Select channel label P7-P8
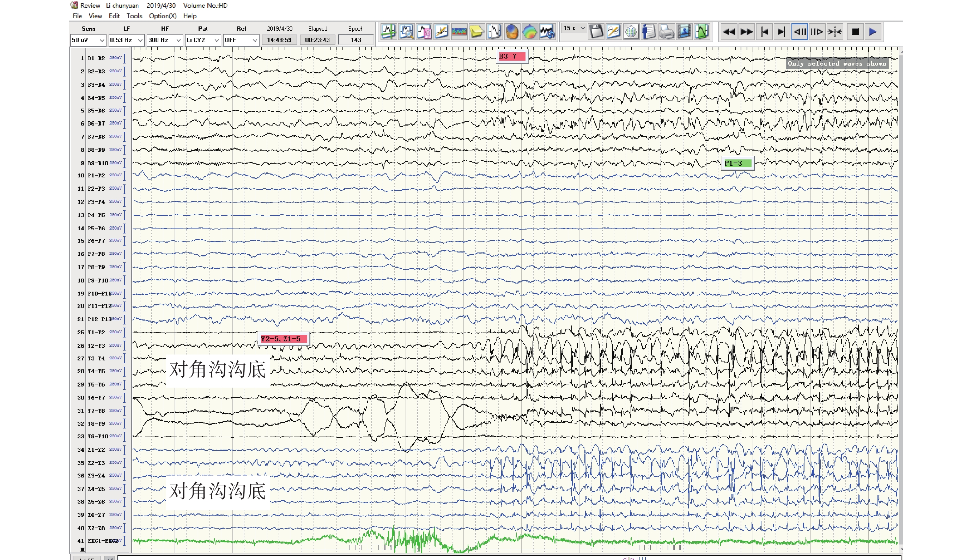The width and height of the screenshot is (972, 560). (x=96, y=254)
